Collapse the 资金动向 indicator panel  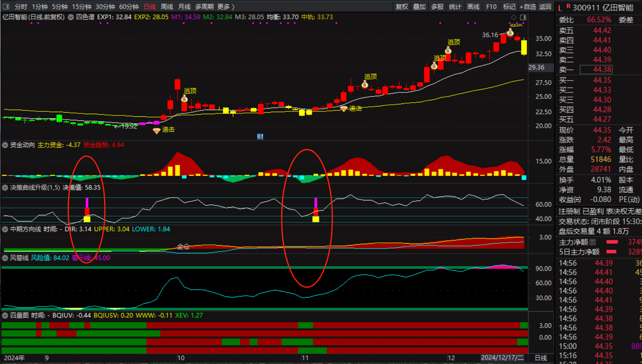5,145
